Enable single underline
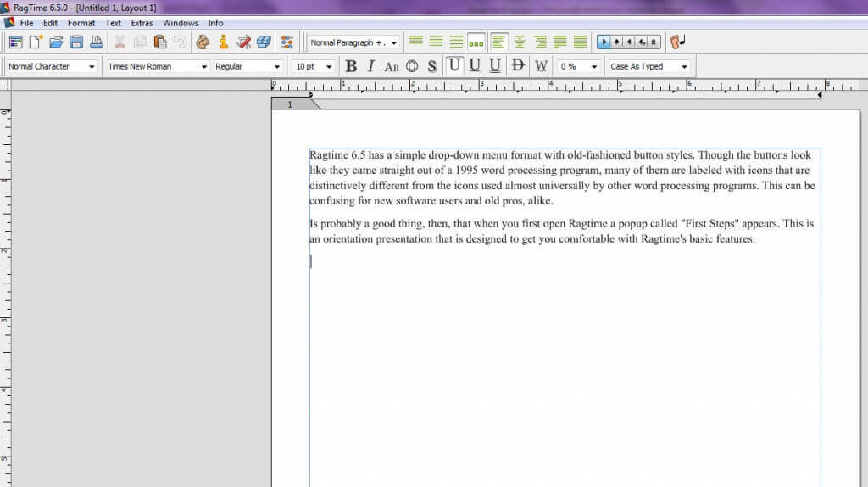Screen dimensions: 868x487 [x=475, y=65]
